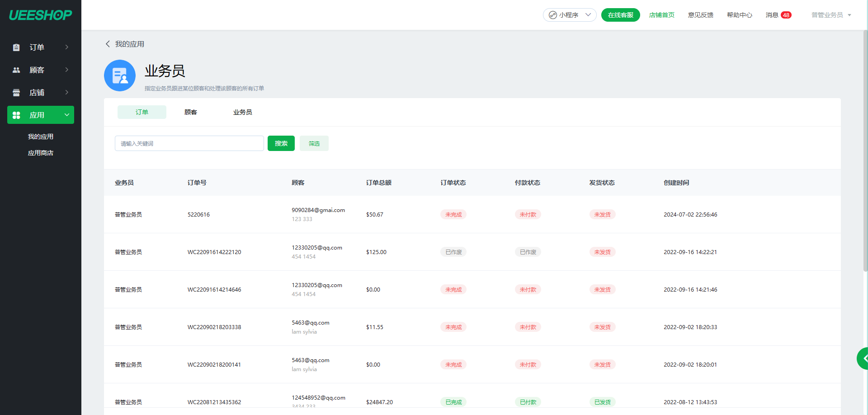Open the 普管业务员 account dropdown
The width and height of the screenshot is (868, 415).
pos(831,15)
